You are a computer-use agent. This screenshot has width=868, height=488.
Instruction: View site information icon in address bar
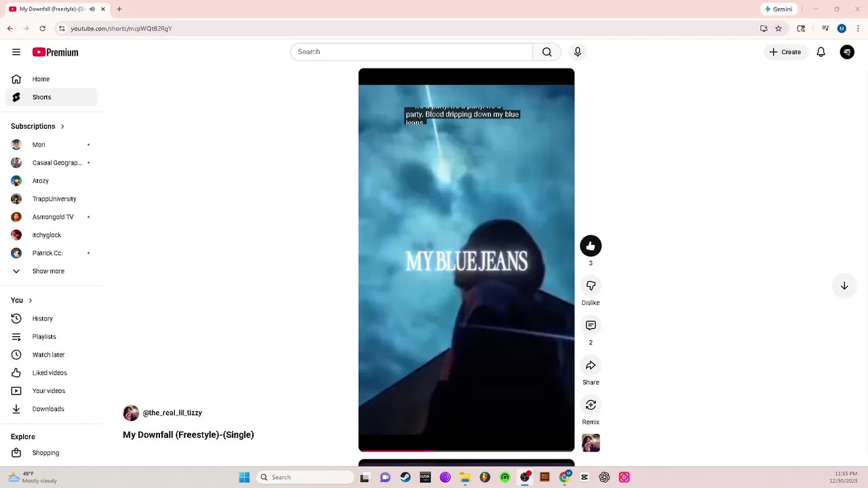[x=62, y=28]
